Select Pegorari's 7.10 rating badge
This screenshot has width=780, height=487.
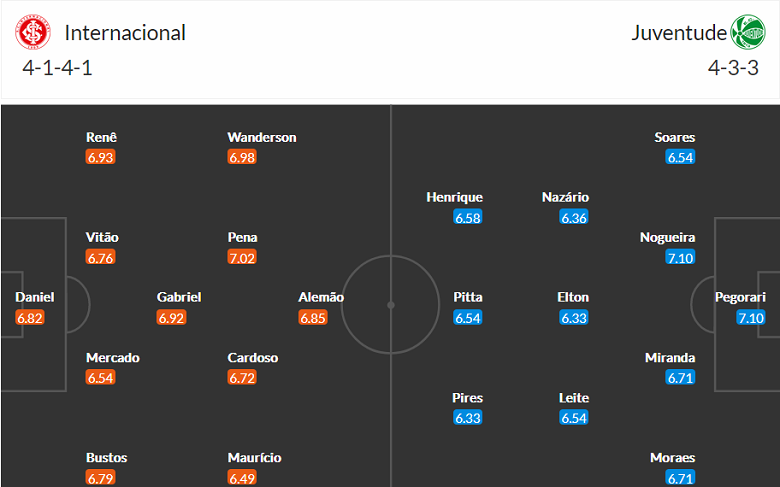(x=751, y=317)
